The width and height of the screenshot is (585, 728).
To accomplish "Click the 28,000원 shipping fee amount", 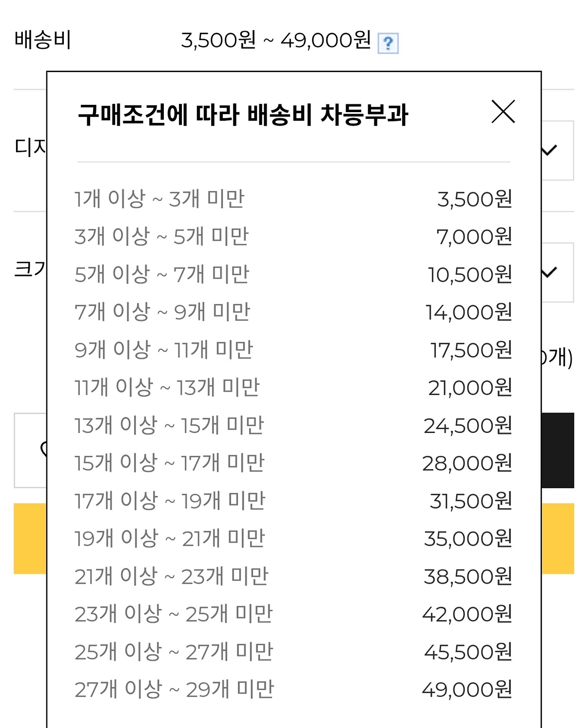I will 467,463.
